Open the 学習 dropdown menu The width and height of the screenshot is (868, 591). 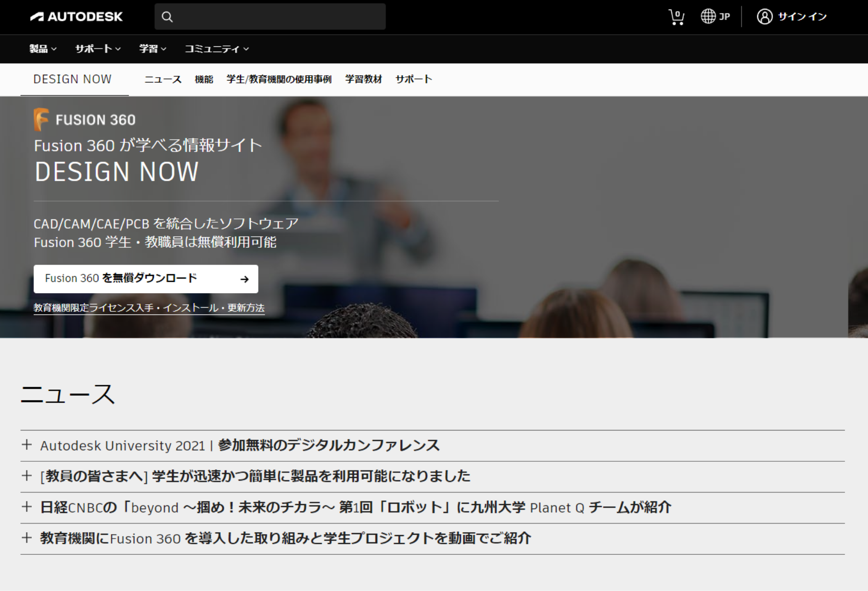coord(152,49)
